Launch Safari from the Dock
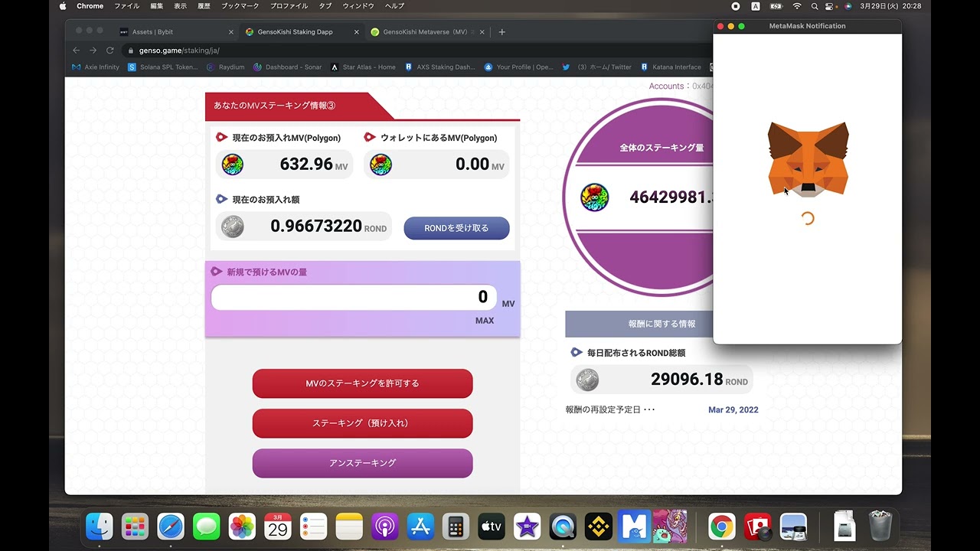 [171, 527]
